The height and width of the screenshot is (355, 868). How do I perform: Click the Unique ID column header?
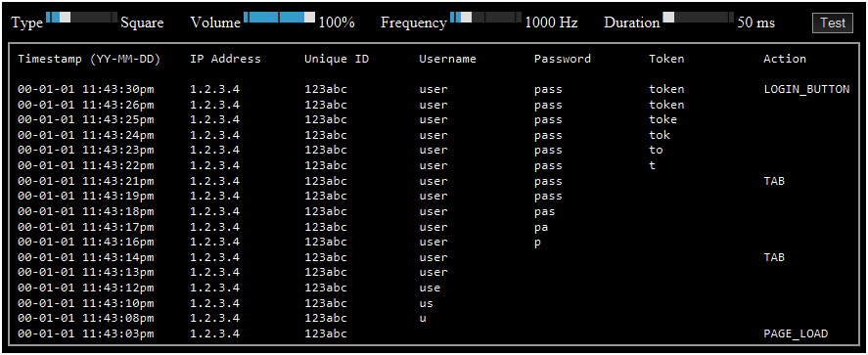337,59
